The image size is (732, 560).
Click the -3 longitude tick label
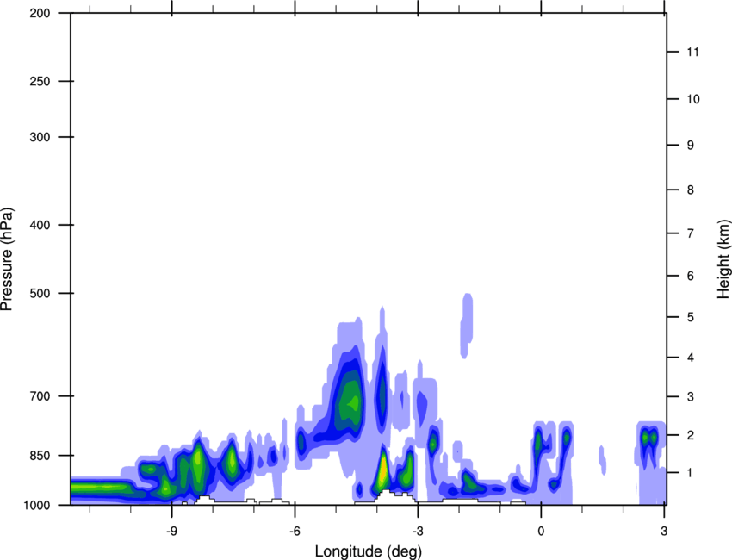click(418, 531)
